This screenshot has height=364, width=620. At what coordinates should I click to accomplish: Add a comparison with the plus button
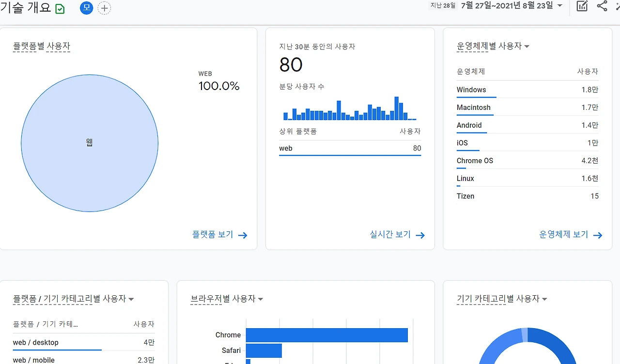[x=104, y=8]
